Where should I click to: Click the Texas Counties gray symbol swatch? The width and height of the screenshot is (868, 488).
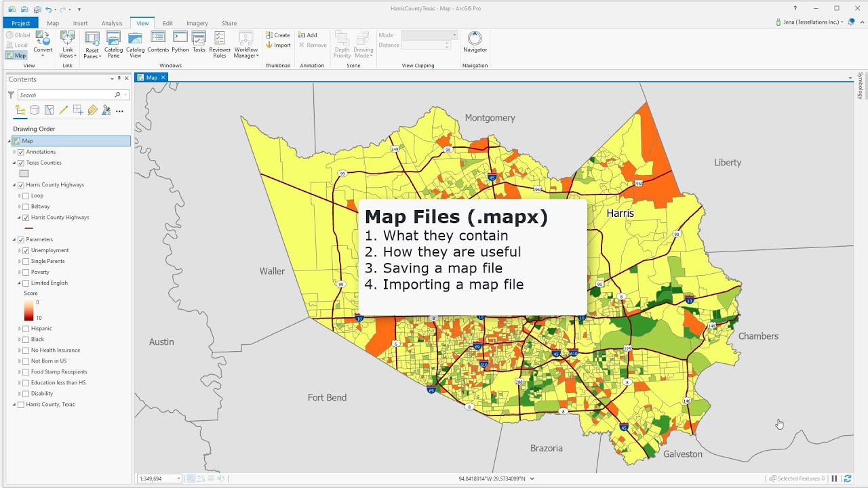(24, 174)
